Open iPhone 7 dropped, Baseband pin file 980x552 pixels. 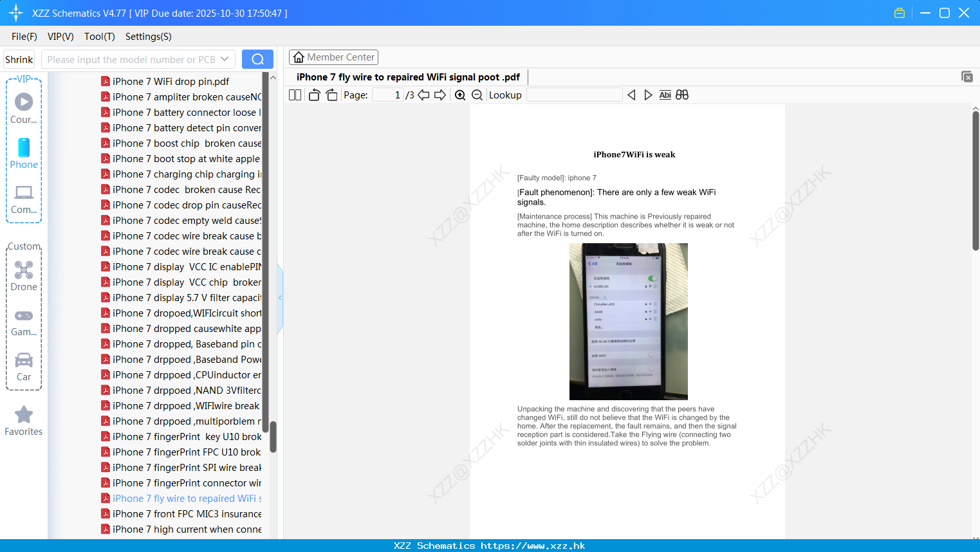[181, 344]
